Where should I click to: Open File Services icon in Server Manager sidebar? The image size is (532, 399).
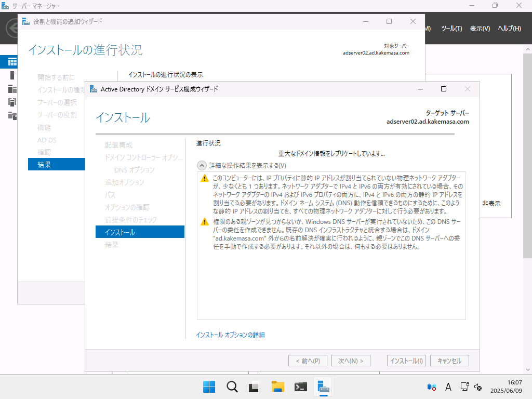[x=12, y=116]
